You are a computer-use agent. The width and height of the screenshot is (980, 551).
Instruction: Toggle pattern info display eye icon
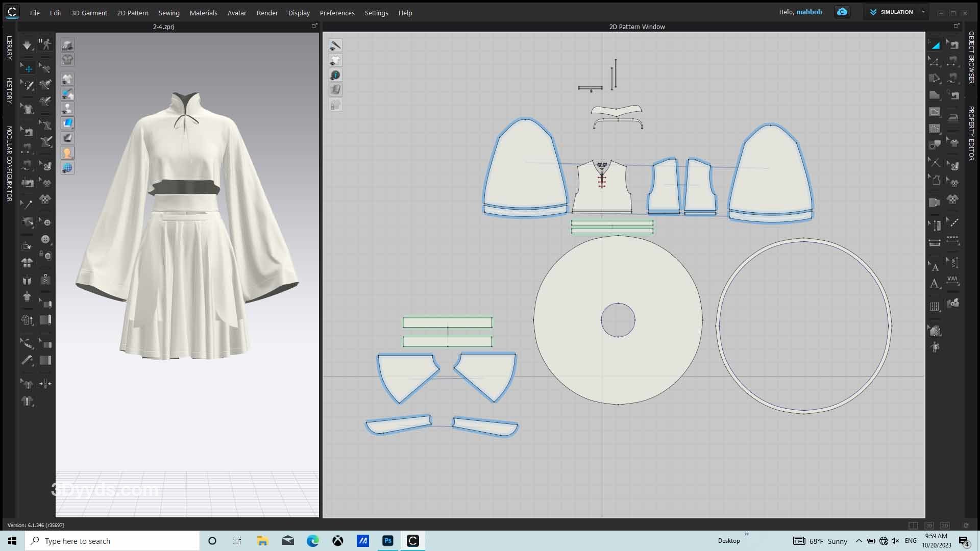(x=335, y=75)
